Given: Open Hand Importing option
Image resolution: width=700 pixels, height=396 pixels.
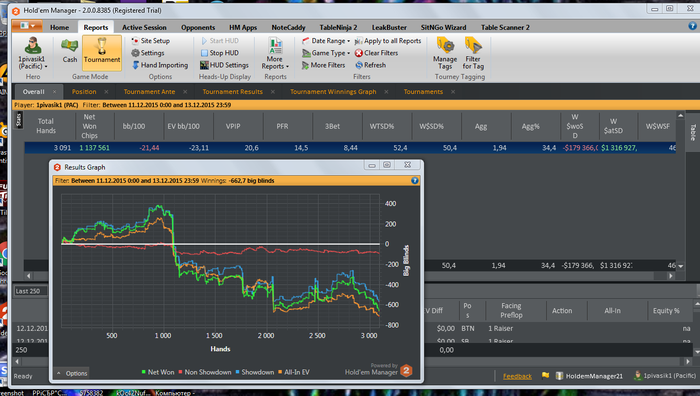Looking at the screenshot, I should tap(160, 65).
